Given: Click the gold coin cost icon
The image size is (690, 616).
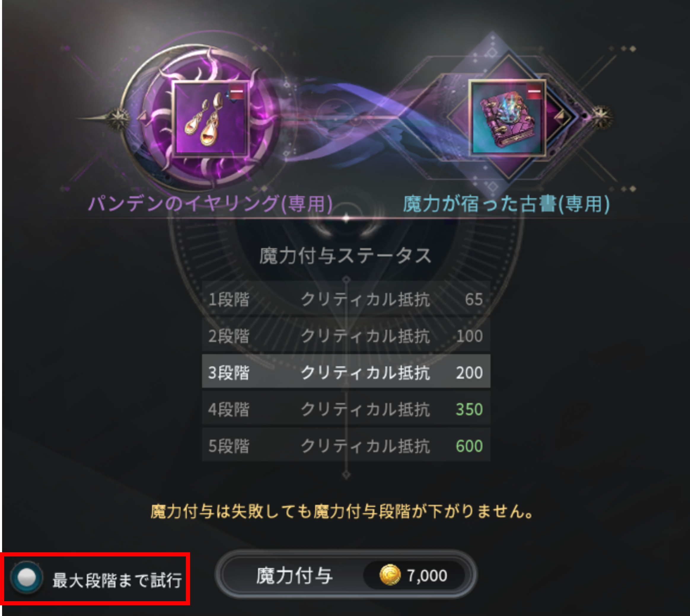Looking at the screenshot, I should click(390, 575).
